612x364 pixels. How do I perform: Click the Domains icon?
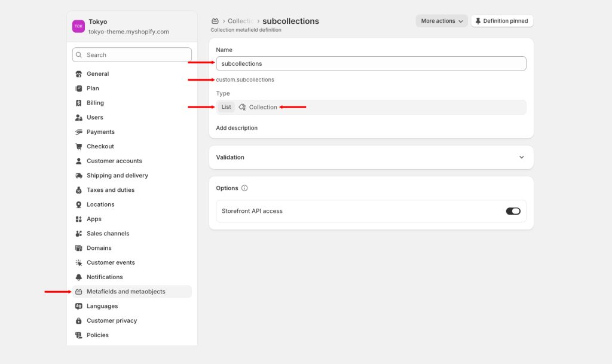point(78,248)
